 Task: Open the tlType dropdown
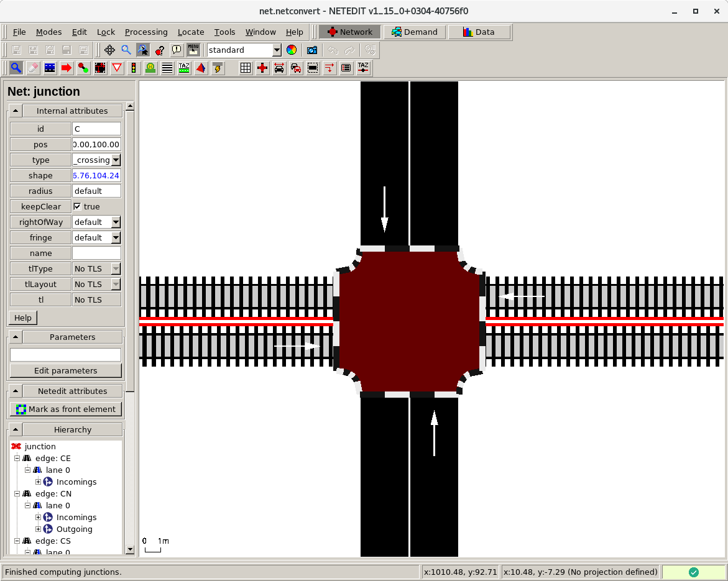(116, 268)
